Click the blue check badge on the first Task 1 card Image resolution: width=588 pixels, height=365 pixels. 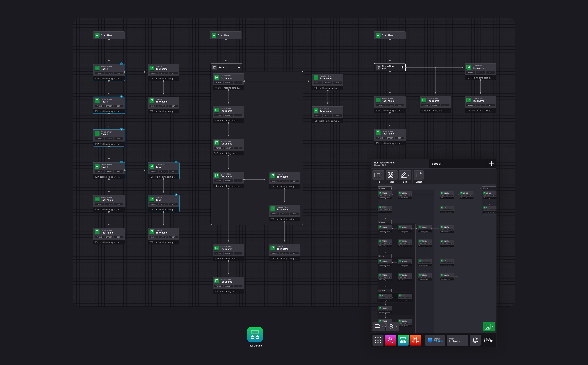tap(121, 64)
